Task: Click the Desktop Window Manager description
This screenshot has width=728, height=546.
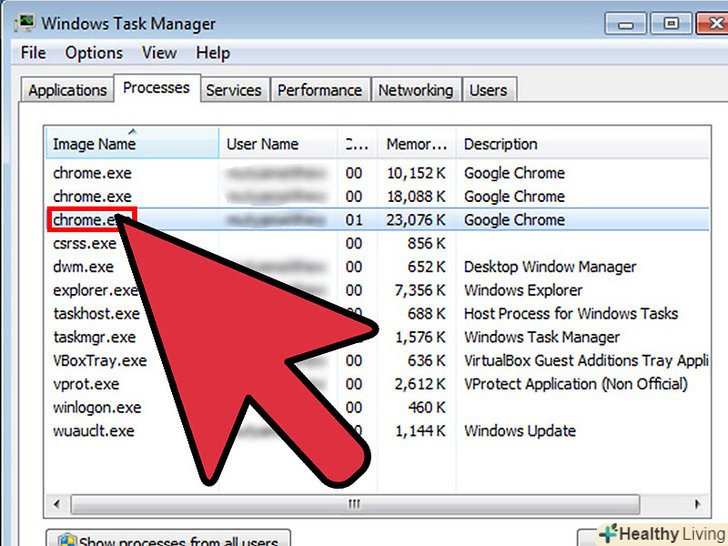Action: click(550, 266)
